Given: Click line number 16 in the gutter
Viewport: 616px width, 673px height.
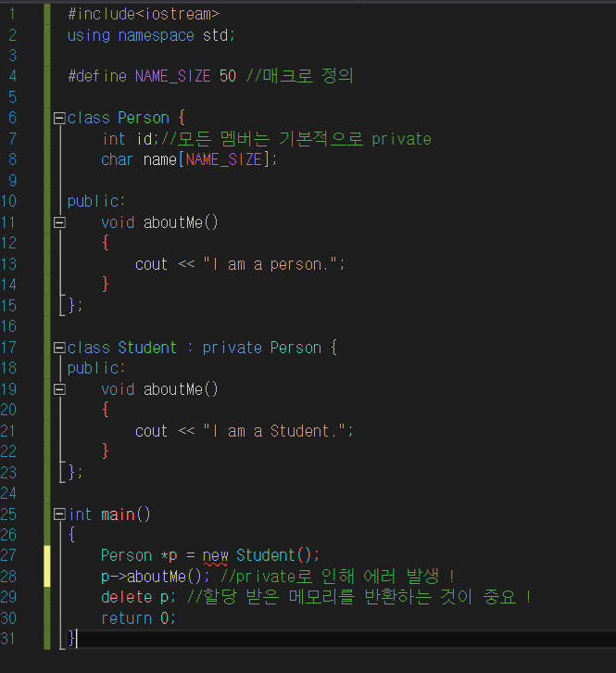Looking at the screenshot, I should click(8, 326).
